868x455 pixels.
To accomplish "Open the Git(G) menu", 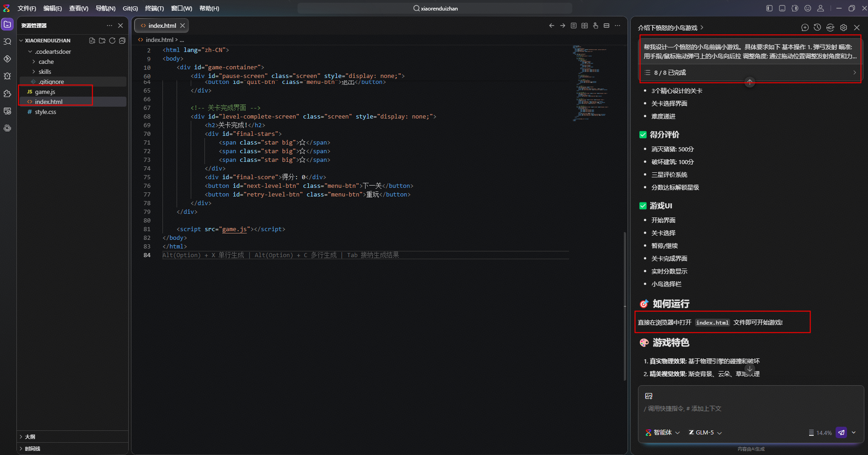I will 131,8.
